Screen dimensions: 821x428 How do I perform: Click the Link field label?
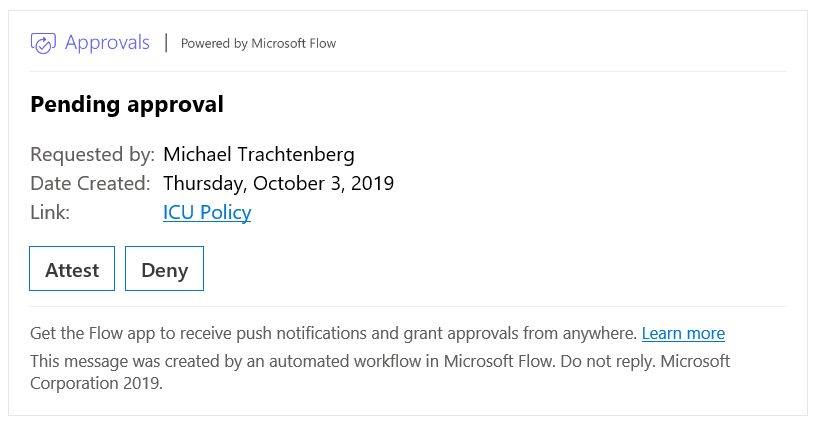[50, 212]
